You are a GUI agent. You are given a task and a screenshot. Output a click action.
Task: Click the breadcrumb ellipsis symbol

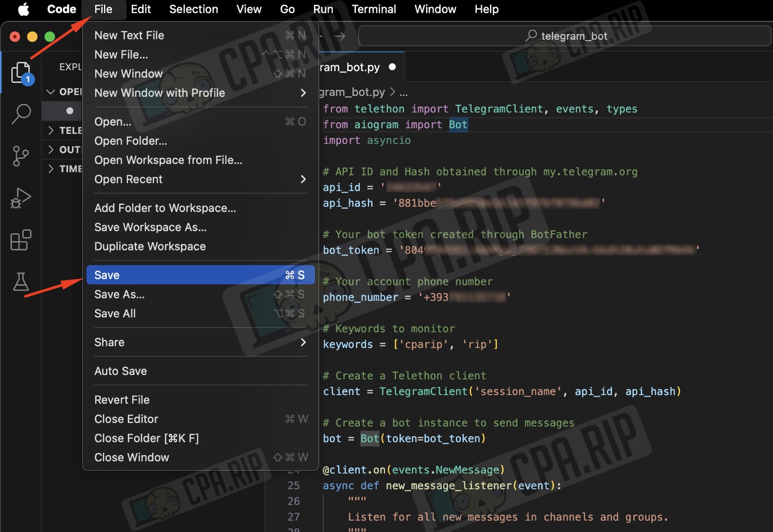pos(404,93)
